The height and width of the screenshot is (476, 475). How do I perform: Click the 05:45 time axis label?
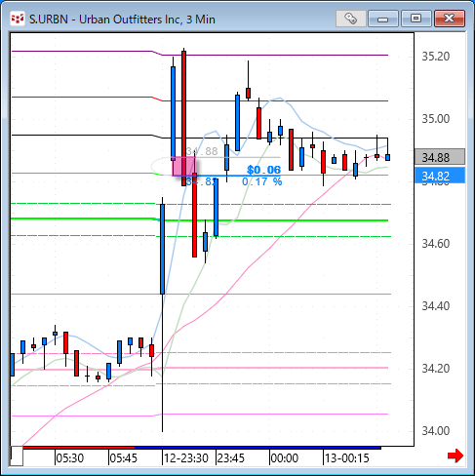tap(124, 458)
